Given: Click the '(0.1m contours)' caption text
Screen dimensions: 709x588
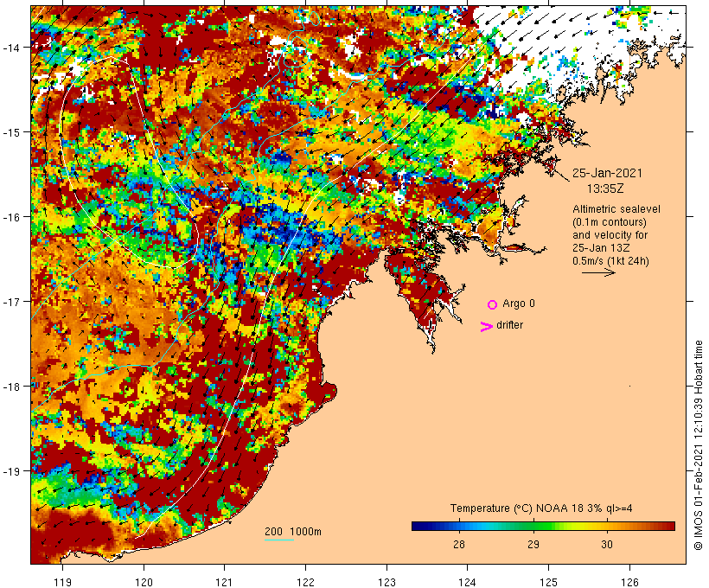Looking at the screenshot, I should pos(610,222).
